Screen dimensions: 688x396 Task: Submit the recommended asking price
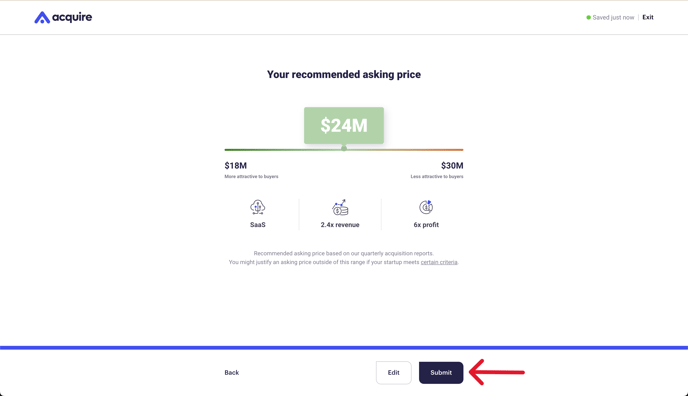[x=441, y=373]
